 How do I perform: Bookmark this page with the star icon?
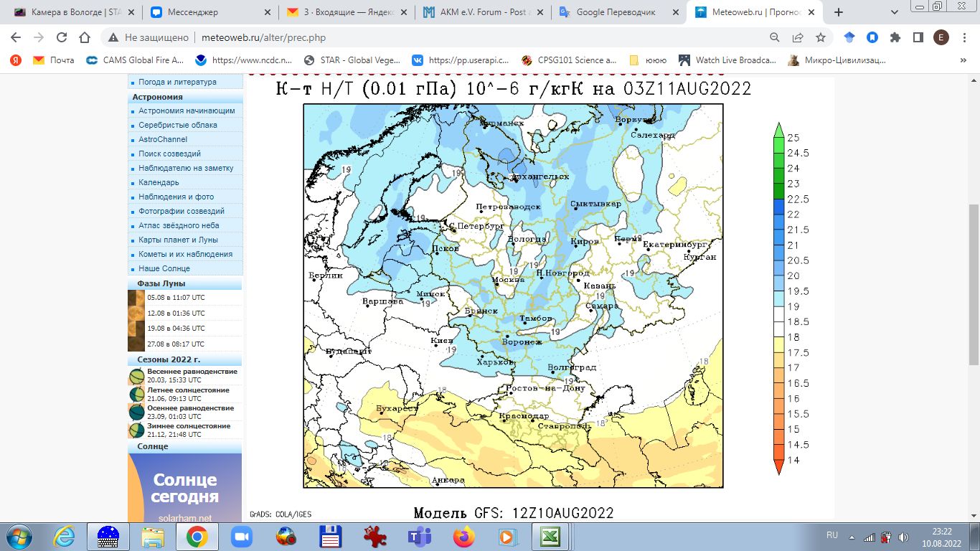821,37
